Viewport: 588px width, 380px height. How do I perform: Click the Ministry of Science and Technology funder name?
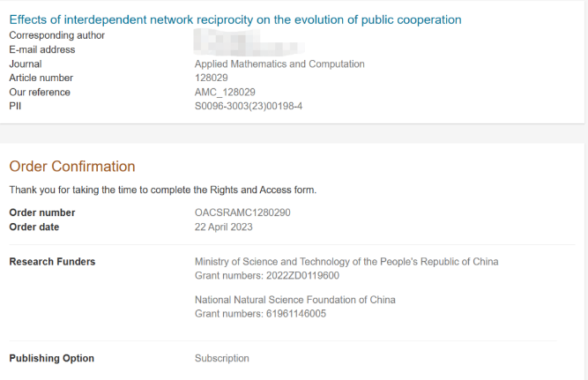click(346, 262)
